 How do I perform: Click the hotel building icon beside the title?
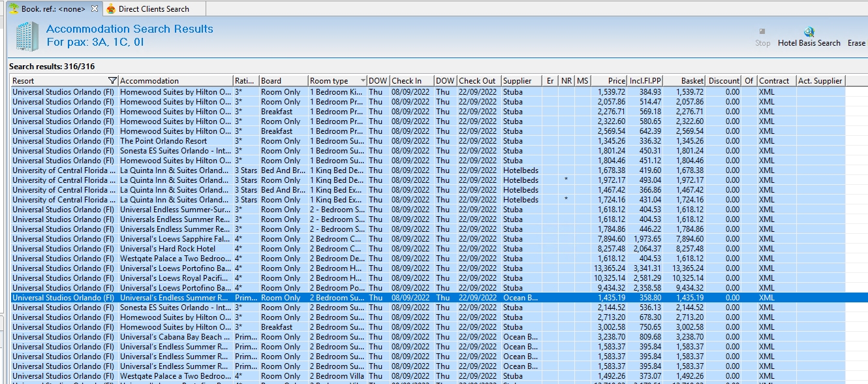[27, 36]
